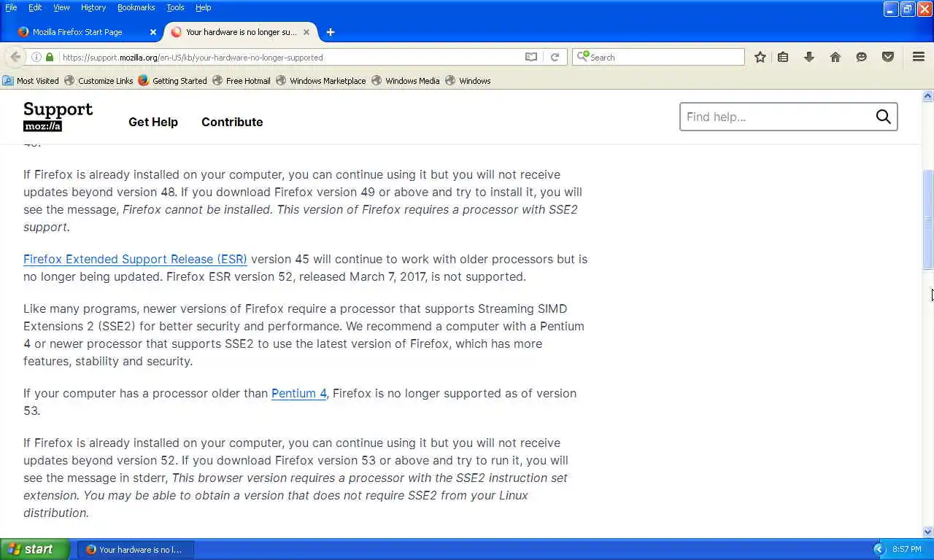The height and width of the screenshot is (560, 934).
Task: Toggle Reader View icon in the address bar
Action: [531, 57]
